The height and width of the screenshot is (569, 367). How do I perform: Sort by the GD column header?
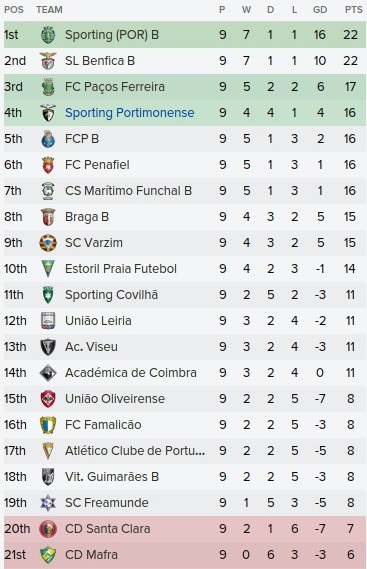(x=320, y=10)
